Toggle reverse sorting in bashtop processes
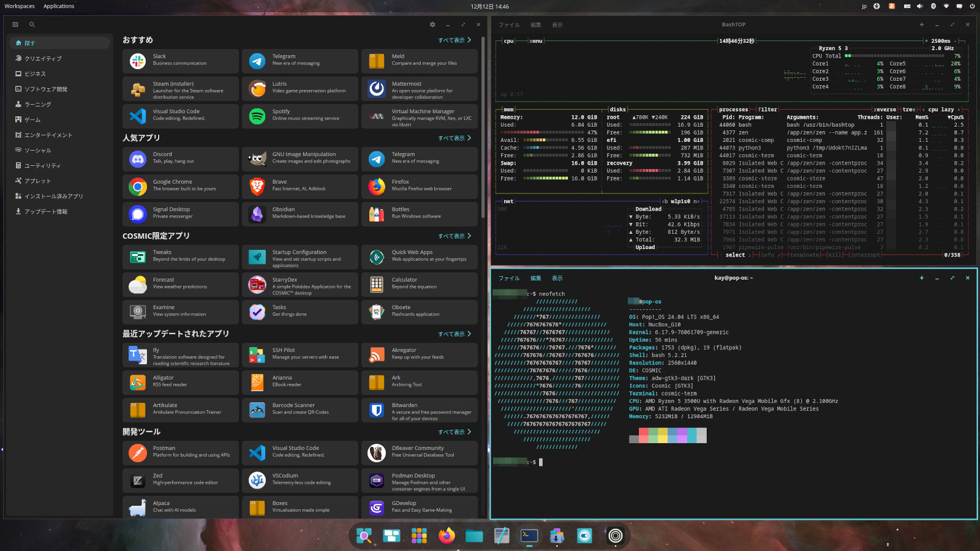Screen dimensions: 980x551 (884, 110)
